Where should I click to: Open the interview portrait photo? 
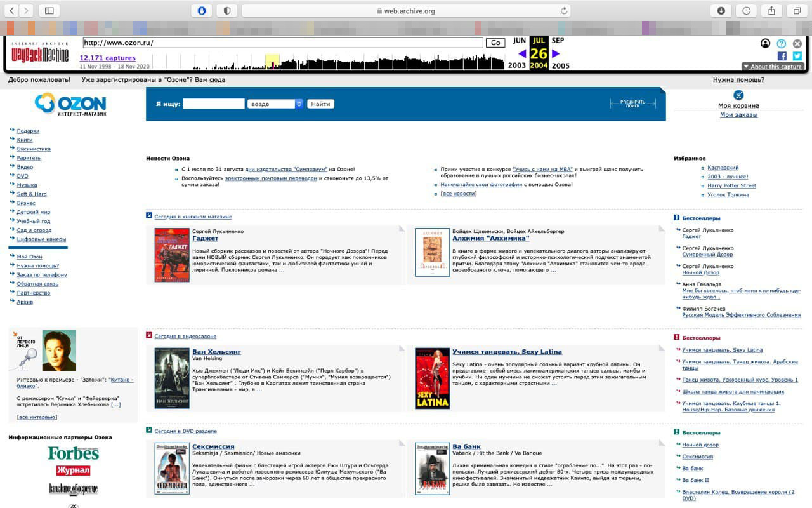(59, 351)
